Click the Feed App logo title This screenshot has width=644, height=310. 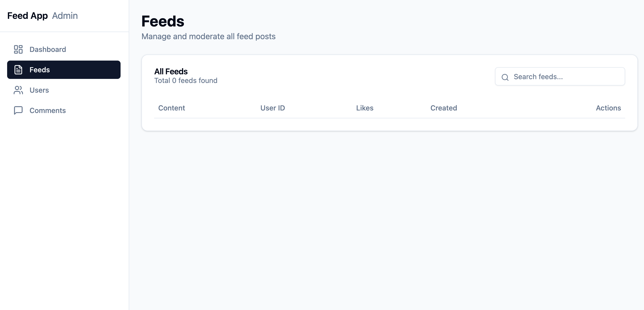point(27,16)
